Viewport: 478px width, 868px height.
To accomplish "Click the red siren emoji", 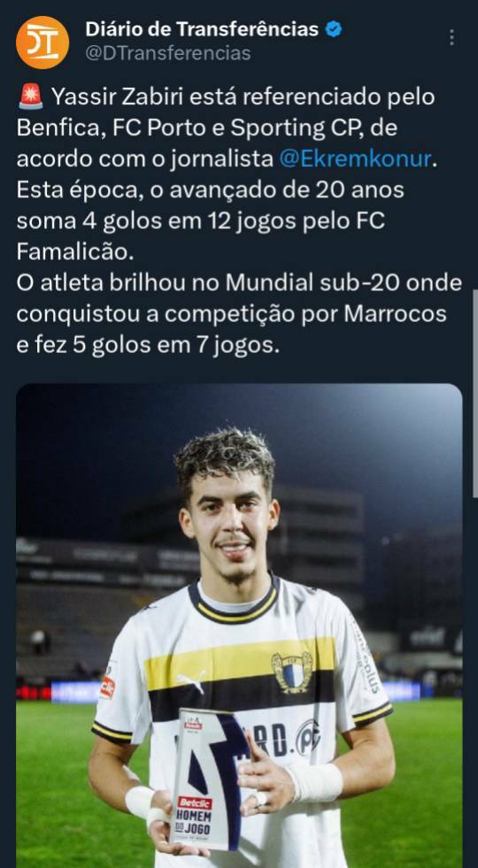I will (x=30, y=96).
